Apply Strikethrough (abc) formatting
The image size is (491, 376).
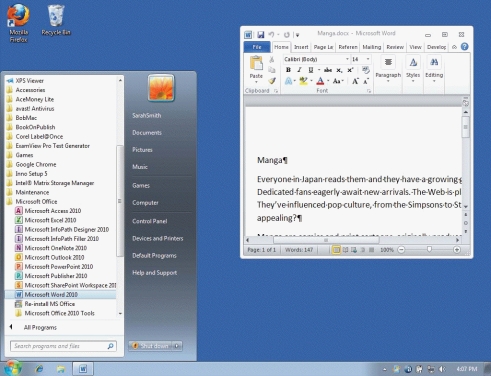click(x=328, y=70)
